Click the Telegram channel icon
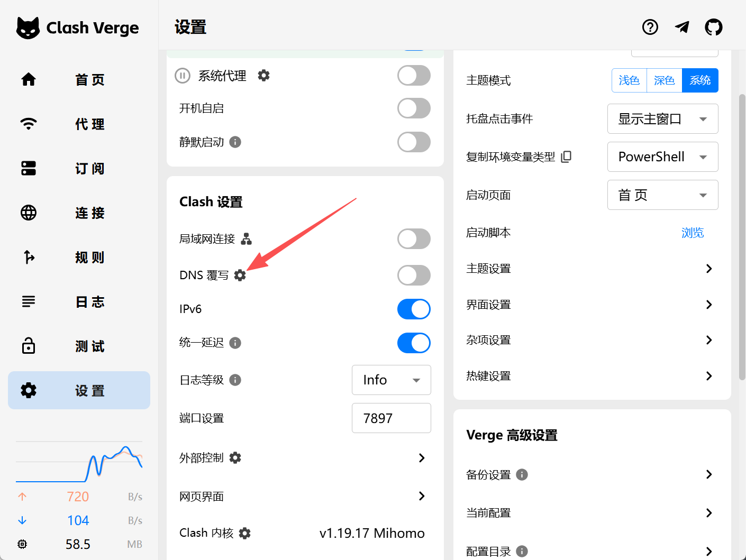The width and height of the screenshot is (746, 560). 682,27
